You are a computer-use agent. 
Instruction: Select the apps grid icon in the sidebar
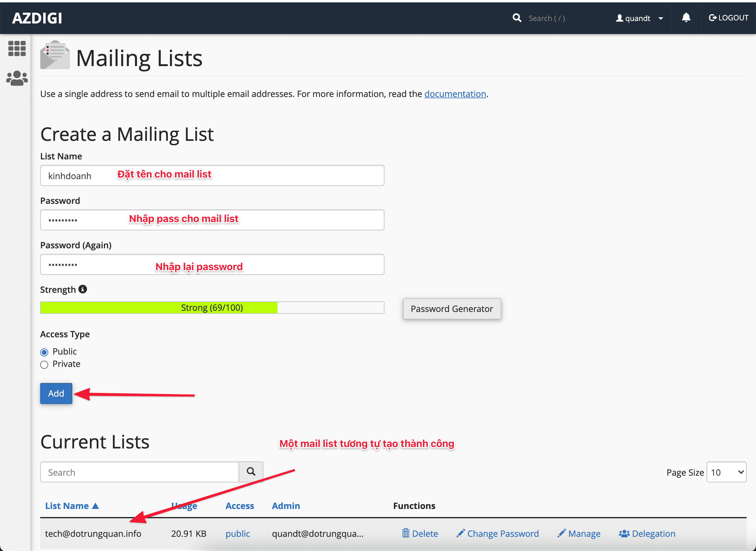point(17,48)
